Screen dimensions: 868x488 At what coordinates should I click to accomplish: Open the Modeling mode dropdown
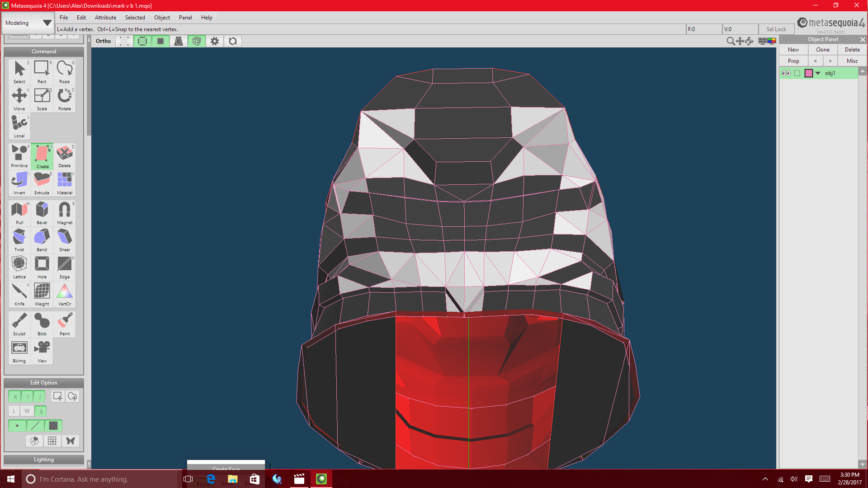click(28, 23)
